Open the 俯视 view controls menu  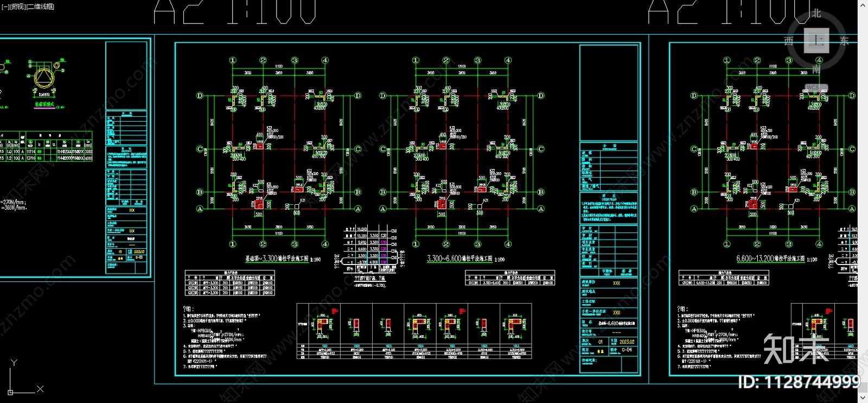click(x=17, y=7)
